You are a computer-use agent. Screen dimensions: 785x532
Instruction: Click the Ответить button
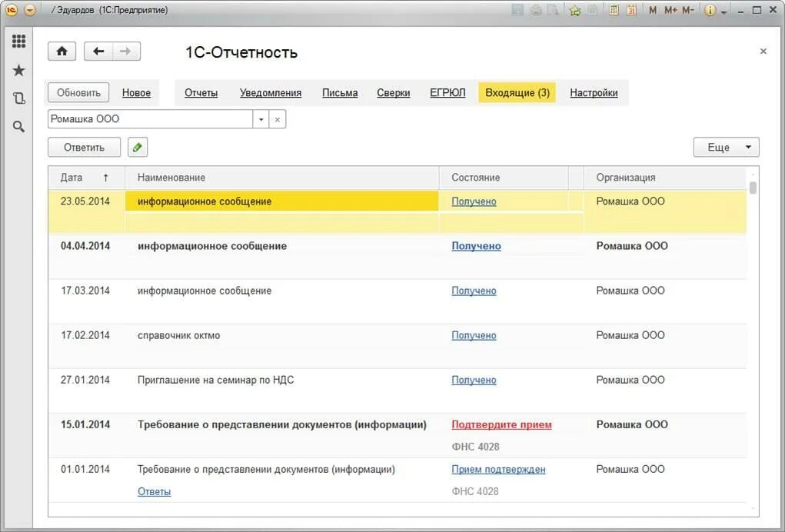(84, 147)
